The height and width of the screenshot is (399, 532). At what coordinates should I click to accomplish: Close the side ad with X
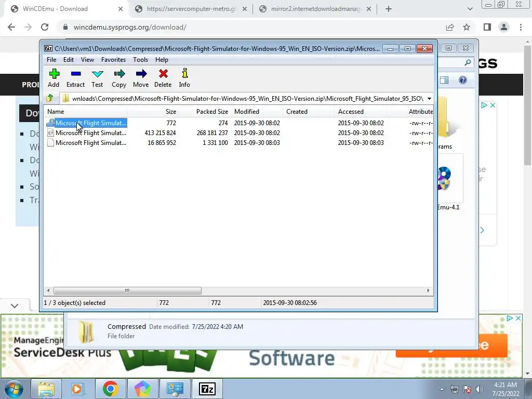click(493, 105)
